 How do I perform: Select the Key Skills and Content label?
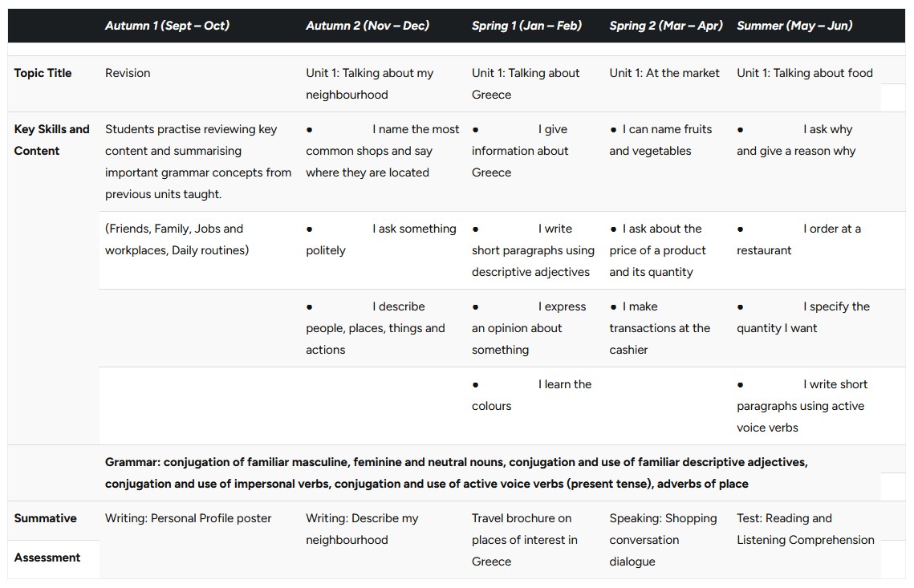(52, 140)
